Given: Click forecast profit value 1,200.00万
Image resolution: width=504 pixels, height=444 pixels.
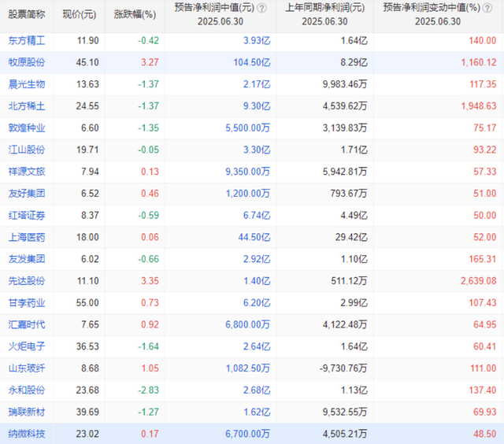Looking at the screenshot, I should pyautogui.click(x=248, y=194).
